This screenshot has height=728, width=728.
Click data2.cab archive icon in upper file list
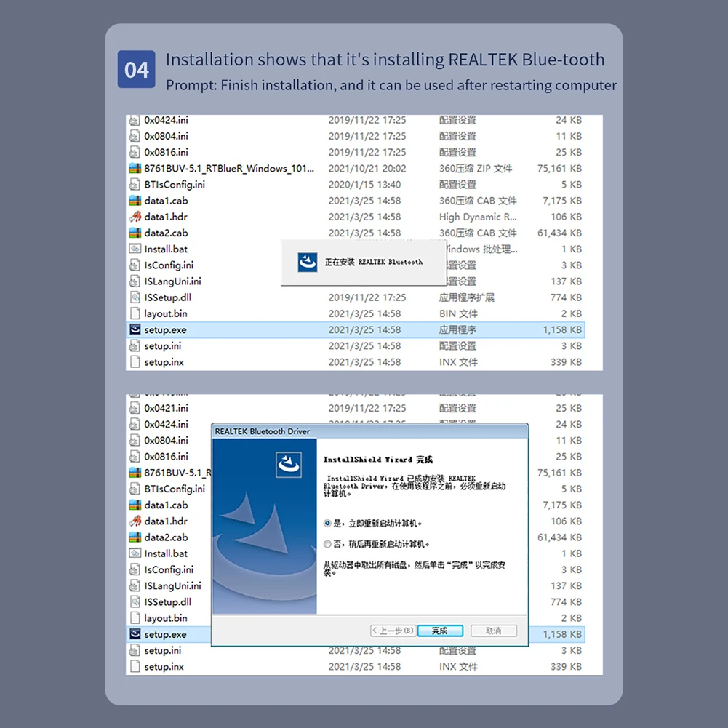click(135, 233)
